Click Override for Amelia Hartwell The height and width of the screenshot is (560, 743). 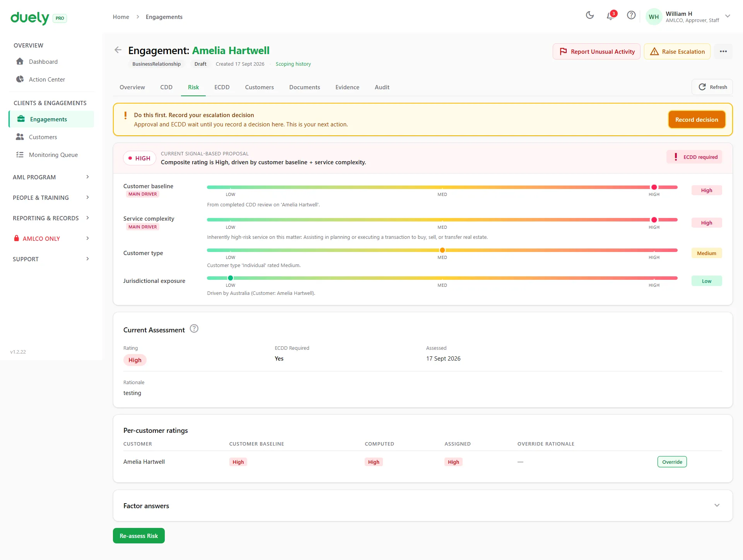(672, 462)
